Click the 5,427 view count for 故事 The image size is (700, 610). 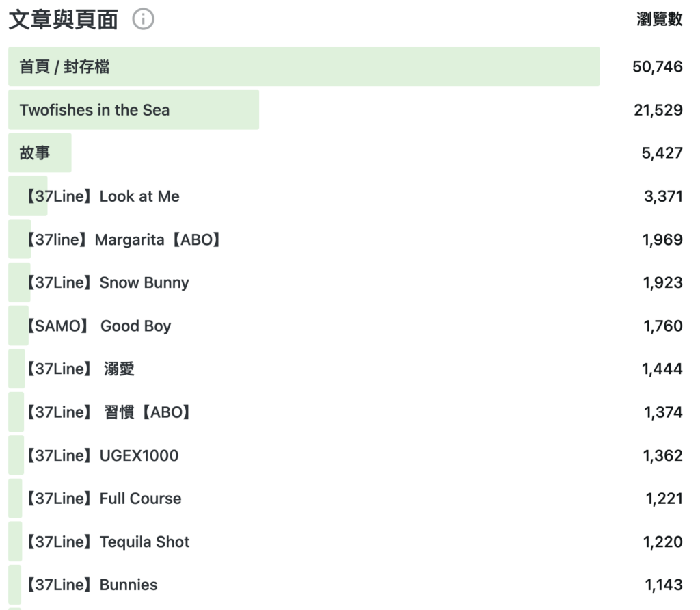click(x=662, y=153)
